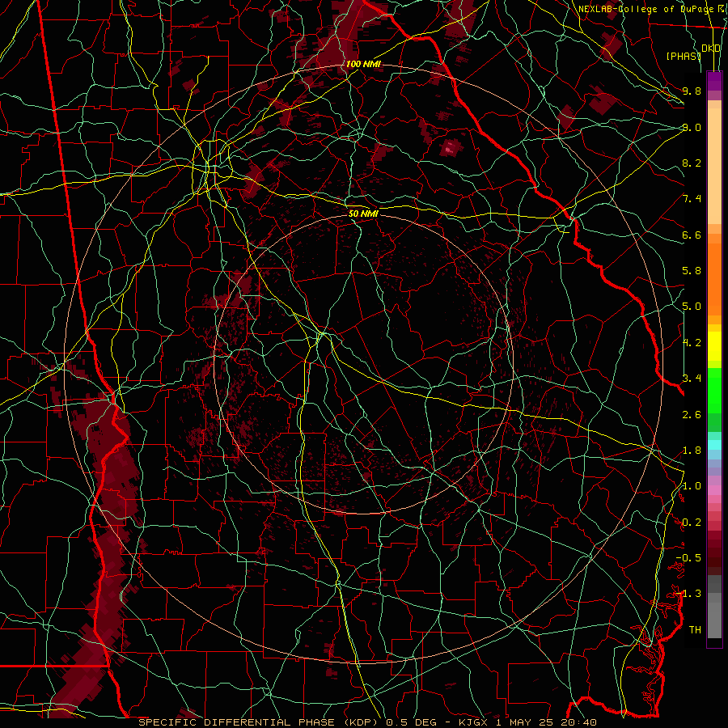Pick the pink segment of the color bar
Screen dimensions: 728x728
(714, 490)
